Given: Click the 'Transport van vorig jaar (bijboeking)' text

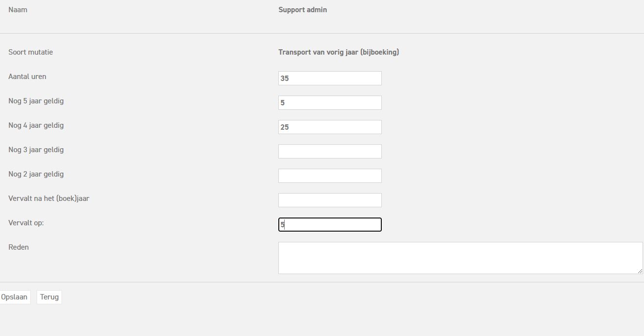Looking at the screenshot, I should point(338,52).
